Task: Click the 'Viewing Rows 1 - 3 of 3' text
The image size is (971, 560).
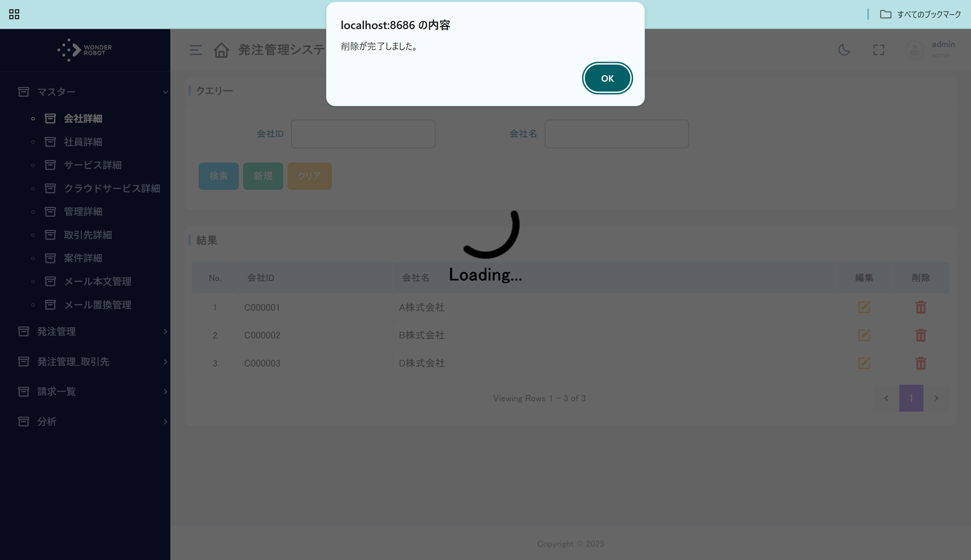Action: tap(539, 398)
